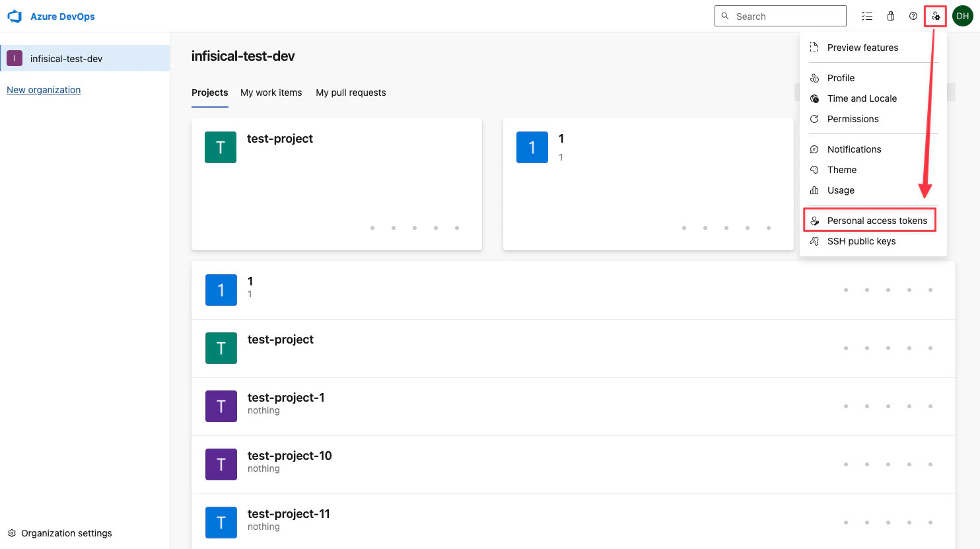Open the project card named 1
The height and width of the screenshot is (549, 980).
(561, 139)
